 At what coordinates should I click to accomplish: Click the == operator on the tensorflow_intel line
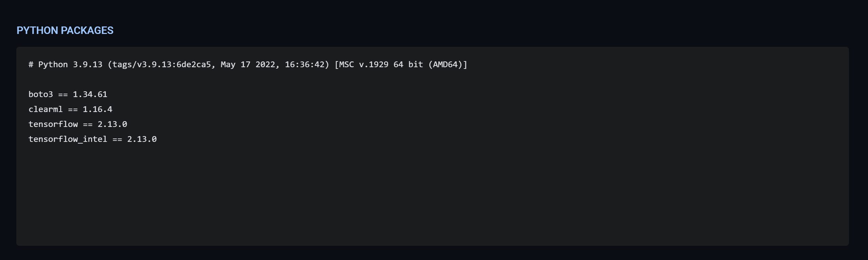117,139
